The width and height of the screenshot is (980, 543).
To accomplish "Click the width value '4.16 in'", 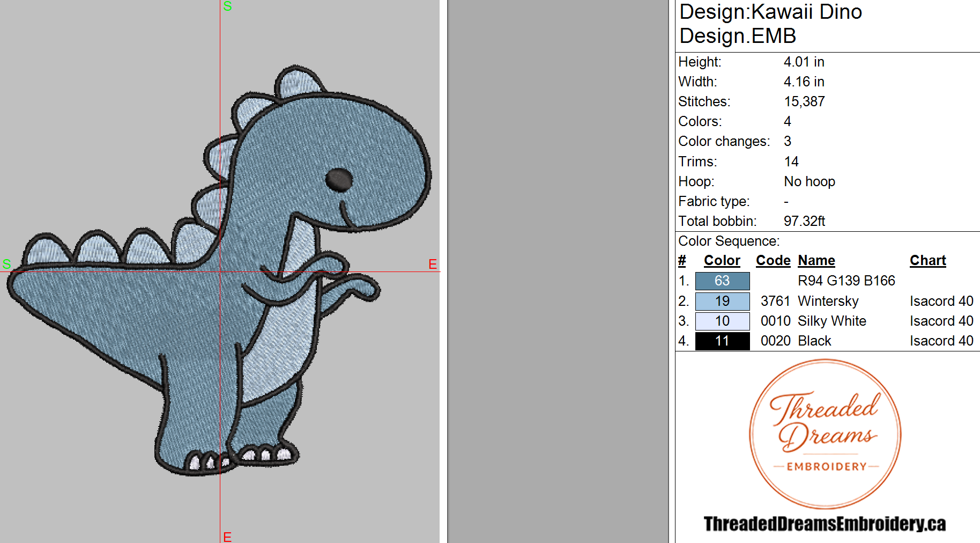I will (x=804, y=82).
